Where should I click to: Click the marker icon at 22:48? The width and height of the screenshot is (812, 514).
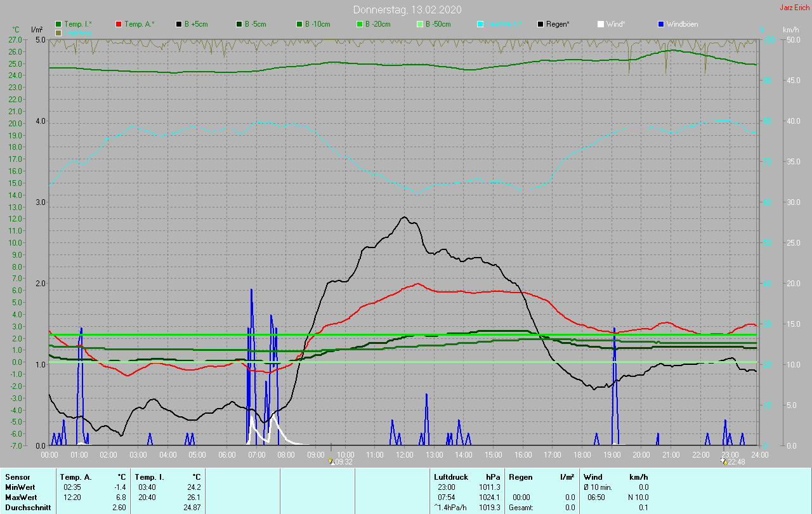[x=723, y=462]
